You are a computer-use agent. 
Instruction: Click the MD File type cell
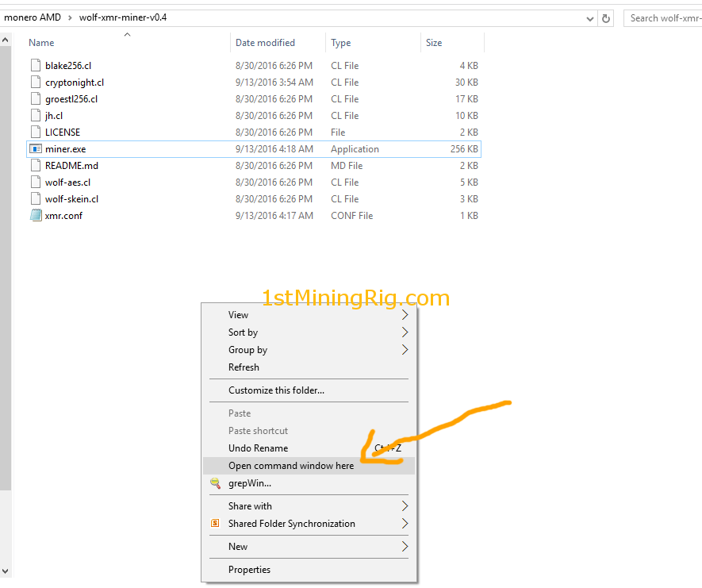coord(347,166)
